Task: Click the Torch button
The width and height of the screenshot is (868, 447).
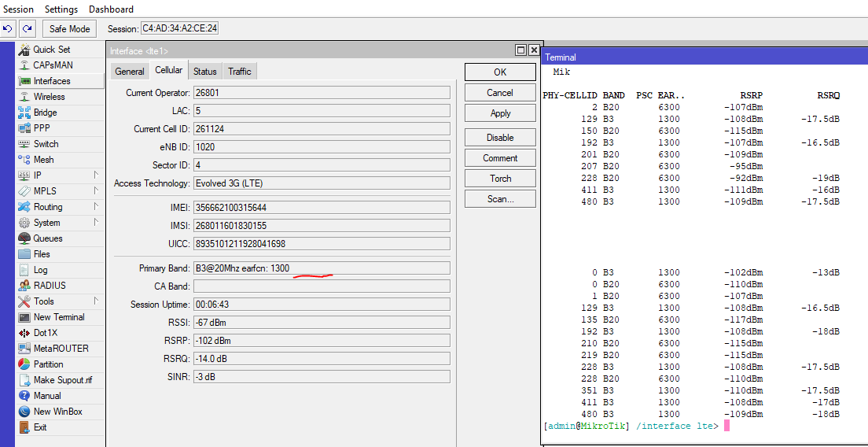Action: [500, 179]
